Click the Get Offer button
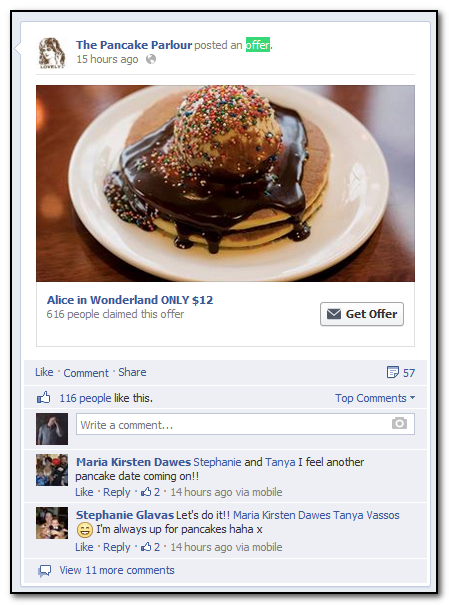The image size is (449, 605). (362, 314)
